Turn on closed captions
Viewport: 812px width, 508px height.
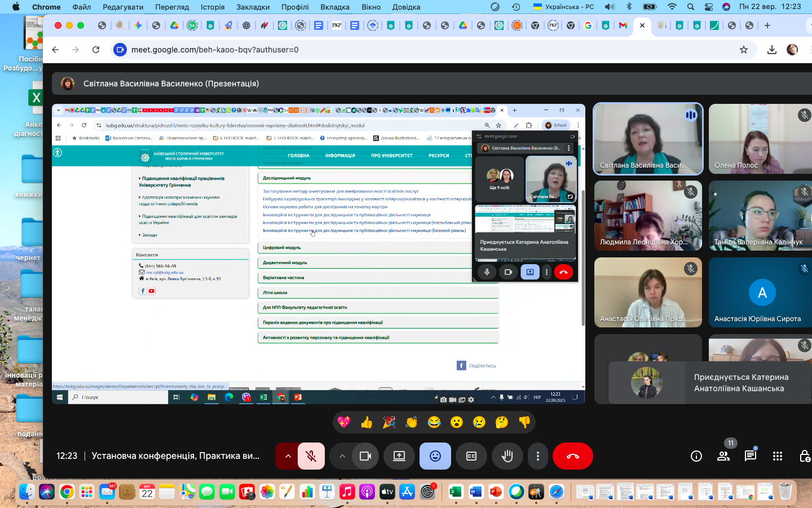[471, 456]
